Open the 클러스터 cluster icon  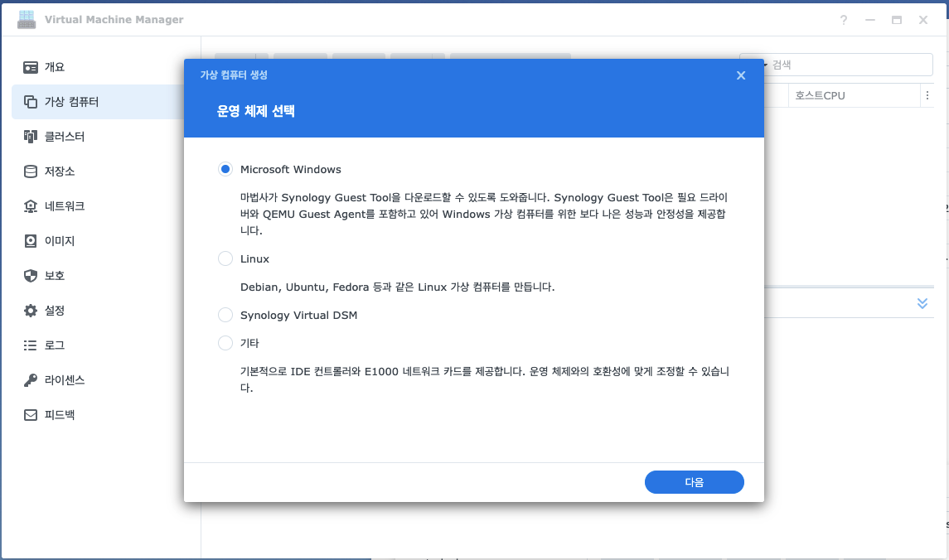tap(31, 137)
